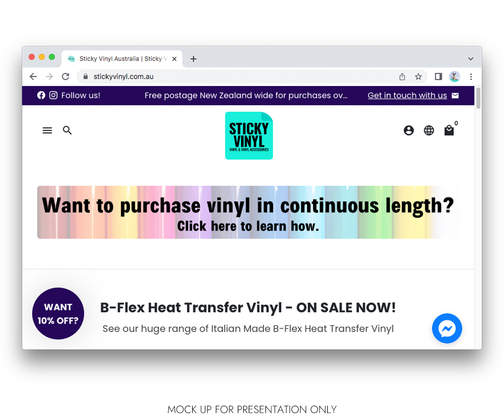Toggle the browser side panel
The width and height of the screenshot is (504, 420).
(438, 76)
